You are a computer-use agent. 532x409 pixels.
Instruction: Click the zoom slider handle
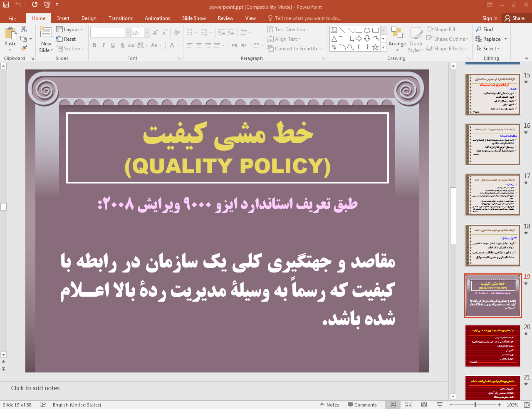pyautogui.click(x=475, y=405)
